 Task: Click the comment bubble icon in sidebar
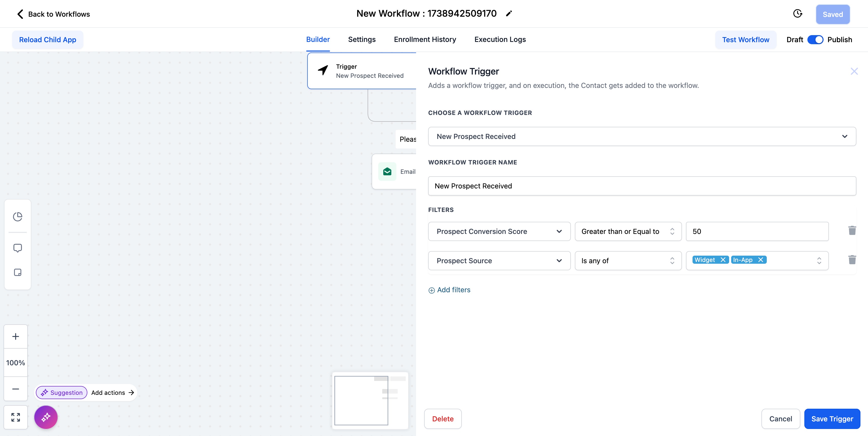click(17, 248)
